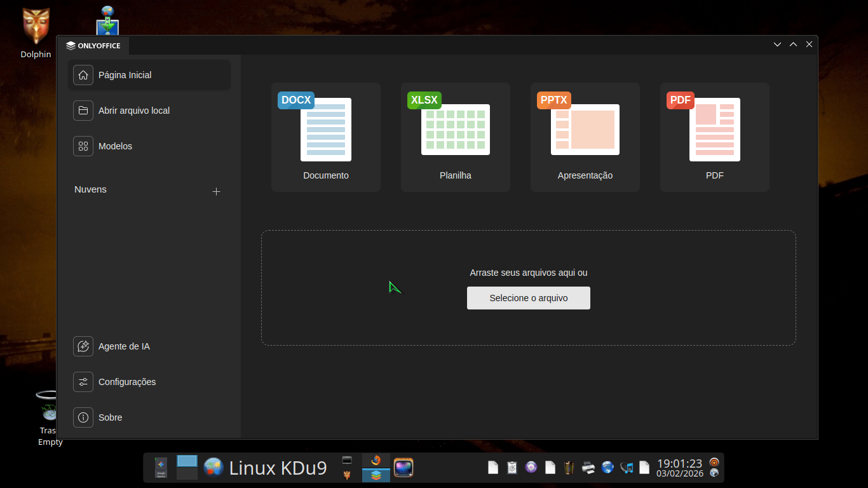
Task: Open the Sobre info page
Action: [110, 417]
